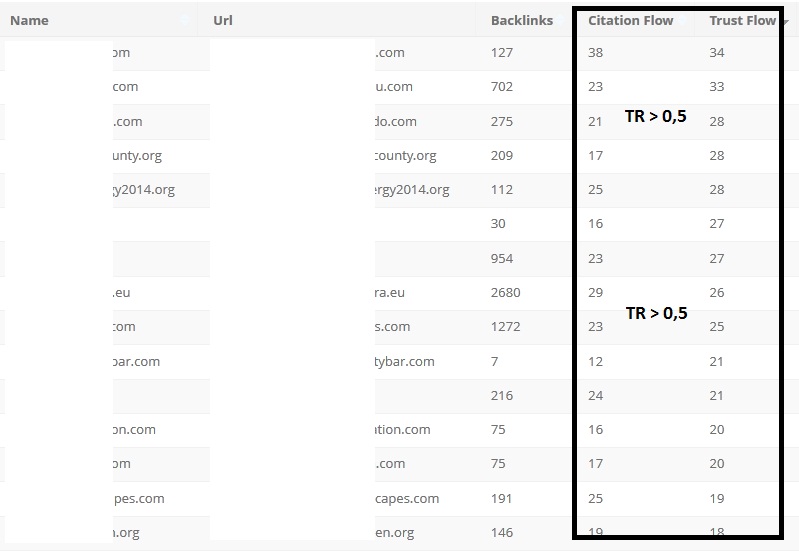Sort by the Url column header
Screen dimensions: 799x559
[223, 20]
